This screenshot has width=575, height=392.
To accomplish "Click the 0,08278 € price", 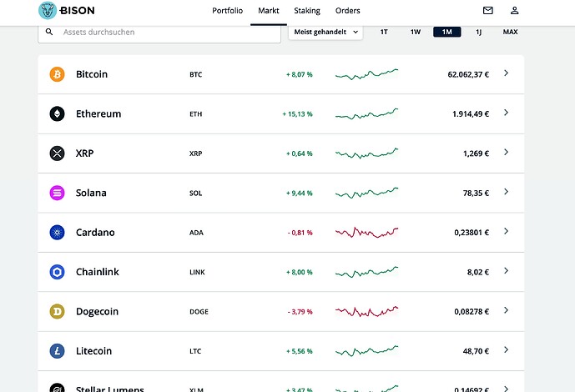I will [472, 312].
